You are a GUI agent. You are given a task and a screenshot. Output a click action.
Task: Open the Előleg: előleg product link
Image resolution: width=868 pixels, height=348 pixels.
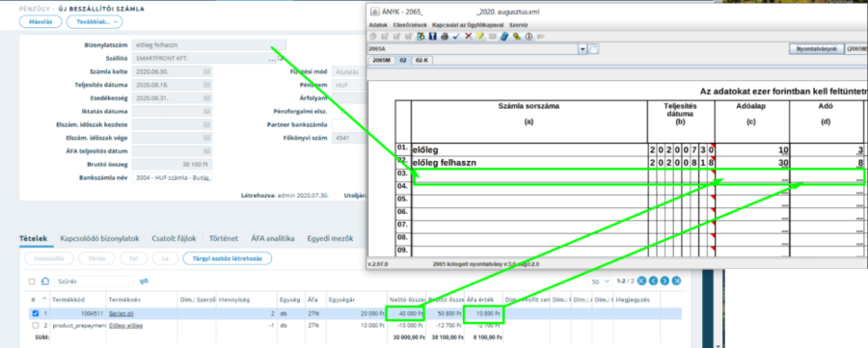pyautogui.click(x=125, y=325)
